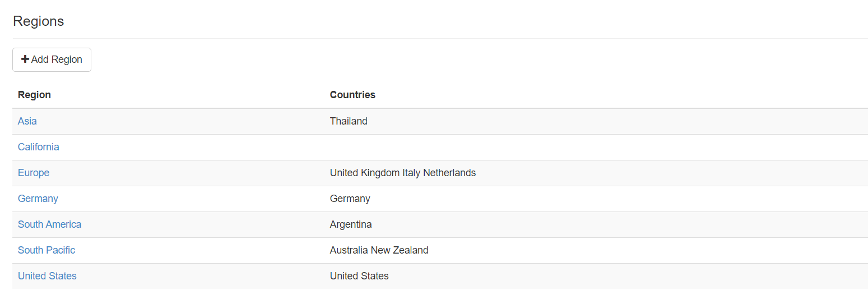
Task: View the South Pacific region
Action: point(47,250)
